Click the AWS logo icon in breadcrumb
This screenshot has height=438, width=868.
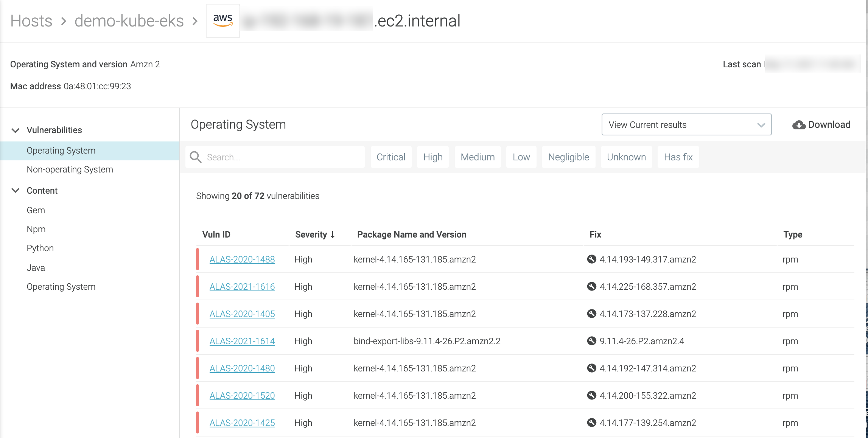222,21
